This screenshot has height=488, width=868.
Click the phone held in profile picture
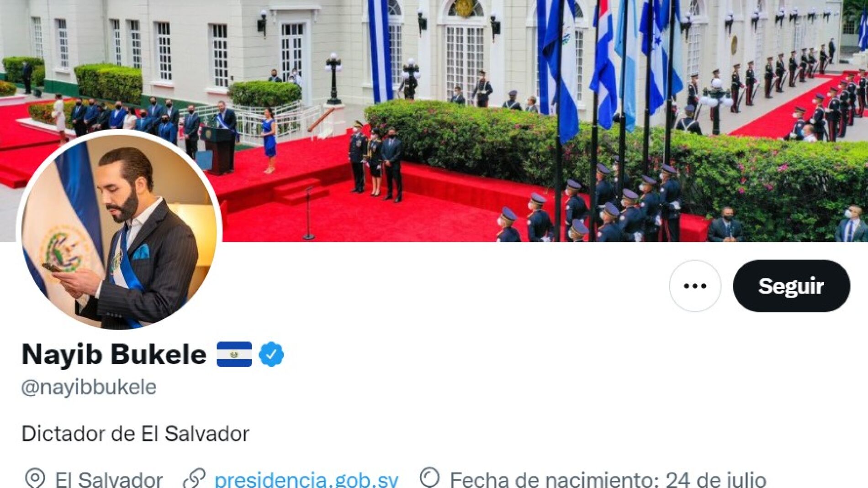(x=52, y=268)
